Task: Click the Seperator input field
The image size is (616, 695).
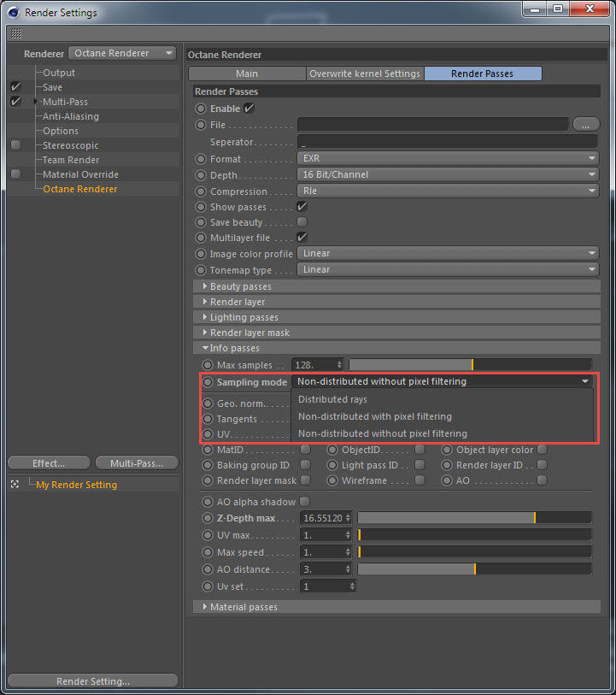Action: pyautogui.click(x=448, y=142)
